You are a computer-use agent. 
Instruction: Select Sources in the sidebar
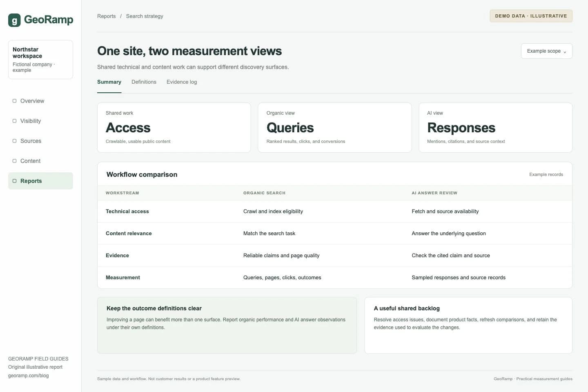[x=40, y=141]
